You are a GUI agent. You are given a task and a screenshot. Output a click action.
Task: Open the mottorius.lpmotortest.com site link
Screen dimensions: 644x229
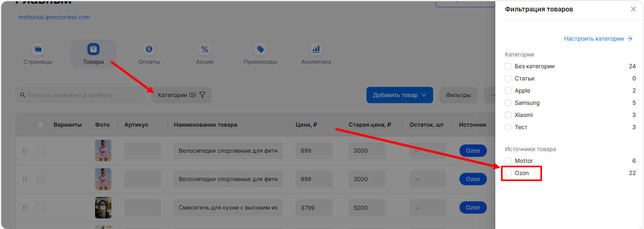pos(54,17)
